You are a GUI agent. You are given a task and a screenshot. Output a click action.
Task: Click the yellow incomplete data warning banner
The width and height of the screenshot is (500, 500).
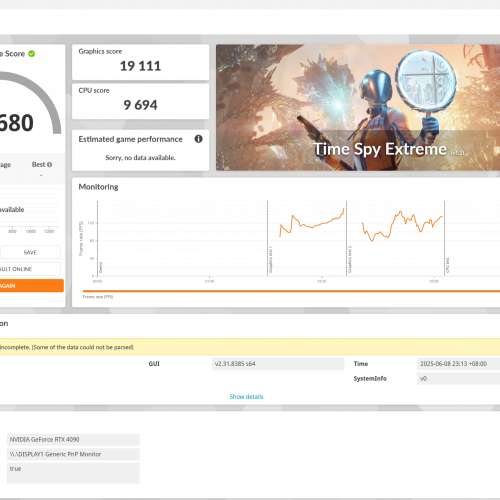tap(250, 347)
